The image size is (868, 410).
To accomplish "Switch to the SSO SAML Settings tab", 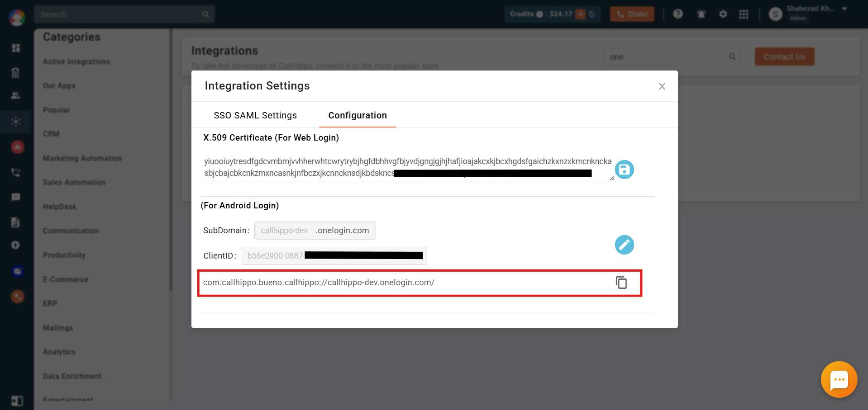I will pos(255,115).
